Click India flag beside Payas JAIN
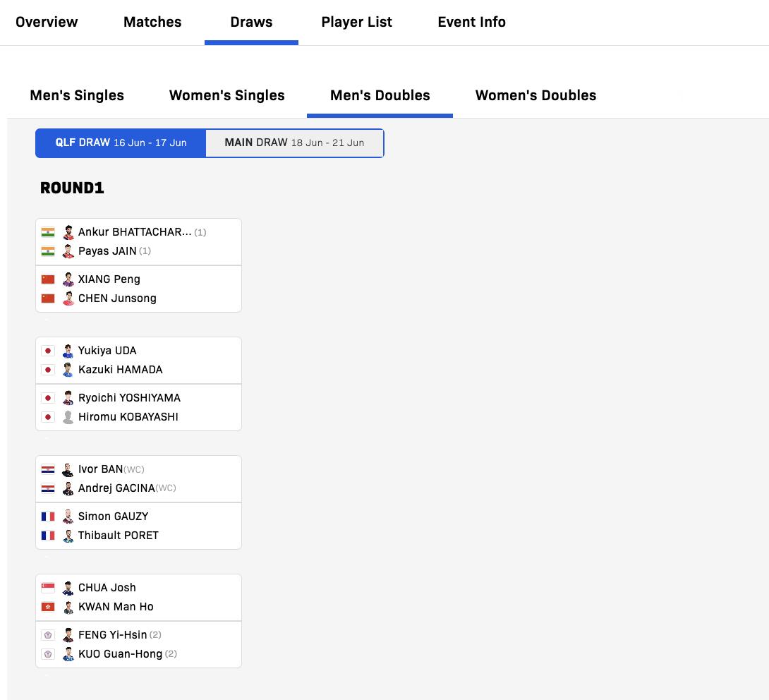Screen dimensions: 769x700 [48, 252]
